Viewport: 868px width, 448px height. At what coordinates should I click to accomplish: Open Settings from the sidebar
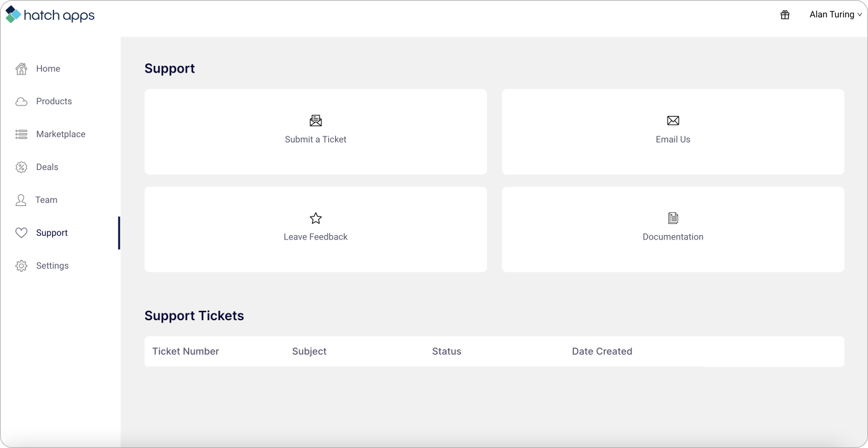coord(52,266)
